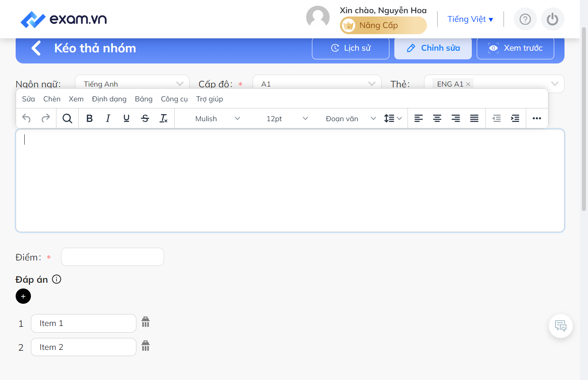Image resolution: width=588 pixels, height=380 pixels.
Task: Open the help question mark icon
Action: 525,19
